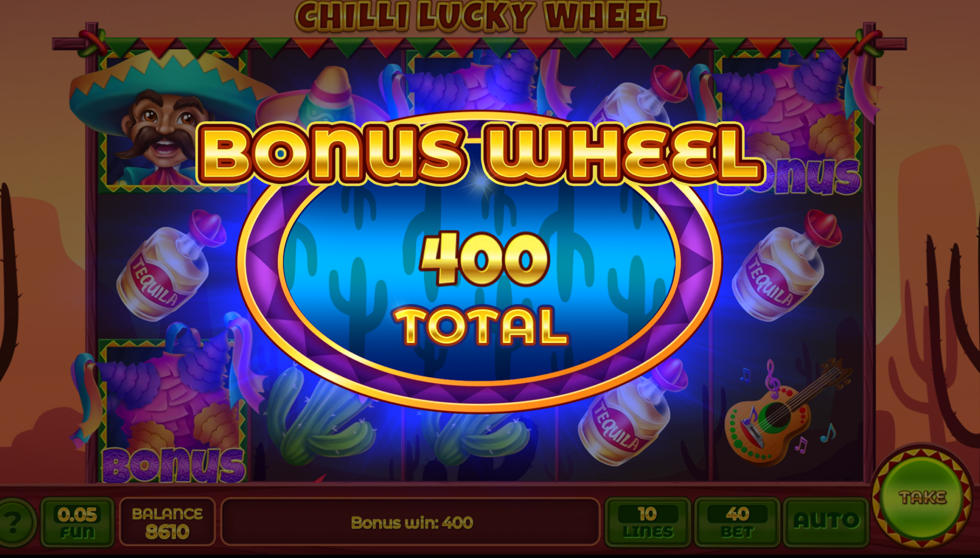
Task: Click the BALANCE 8610 display
Action: pos(167,522)
